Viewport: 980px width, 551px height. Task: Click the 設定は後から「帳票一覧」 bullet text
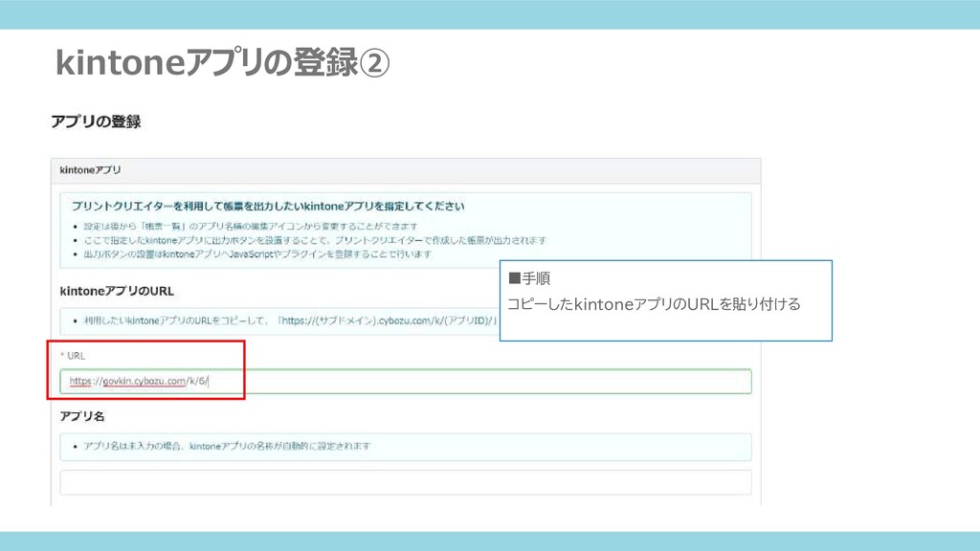[x=251, y=226]
